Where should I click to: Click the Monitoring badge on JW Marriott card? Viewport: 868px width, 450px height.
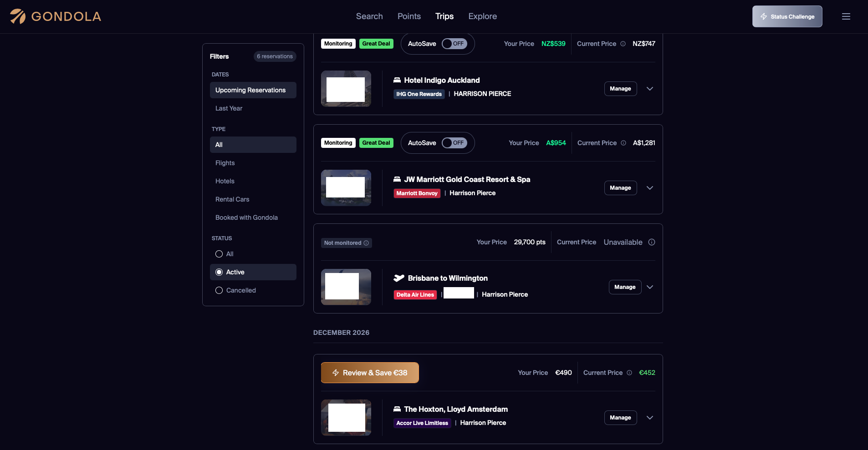click(x=338, y=143)
